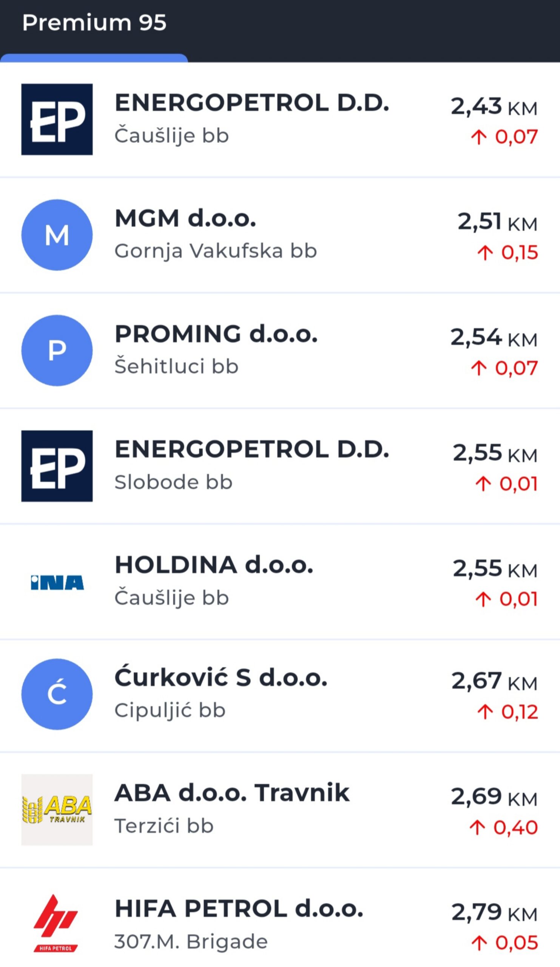Tap the Gornja Vakufska bb address

coord(216,251)
